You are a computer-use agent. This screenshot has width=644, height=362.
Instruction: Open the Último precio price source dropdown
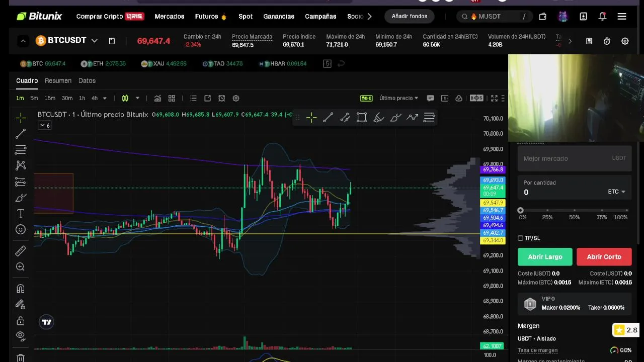tap(398, 98)
